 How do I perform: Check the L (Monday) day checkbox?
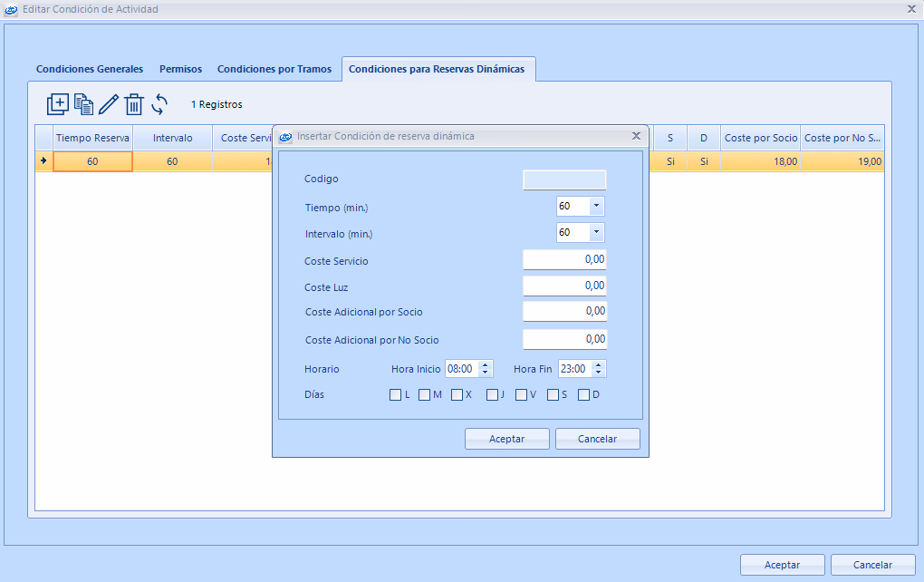tap(396, 395)
